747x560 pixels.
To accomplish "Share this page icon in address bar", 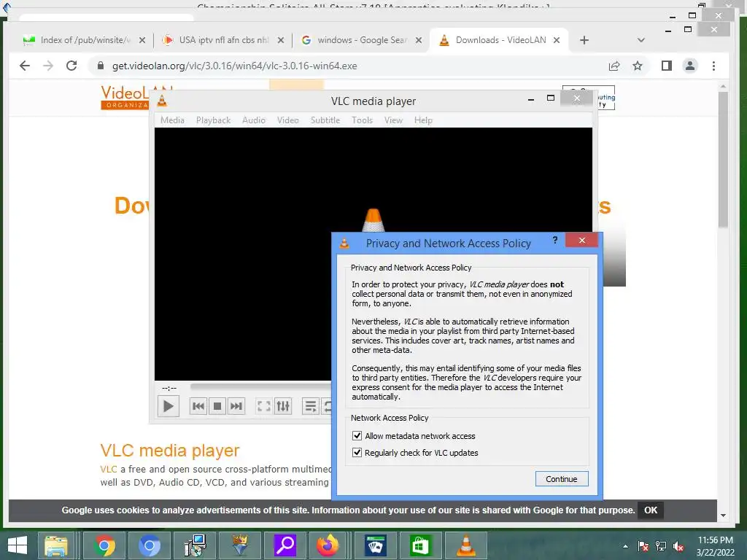I will point(614,66).
